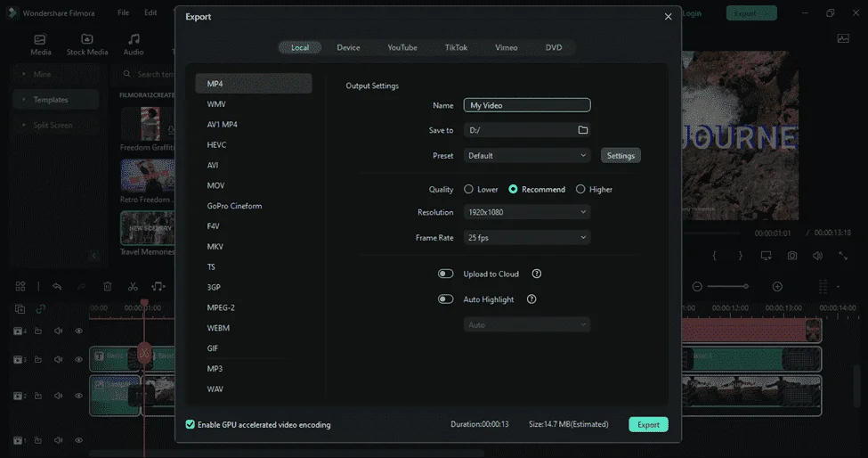Click the lock folder icon on track 4
The image size is (868, 458).
38,331
